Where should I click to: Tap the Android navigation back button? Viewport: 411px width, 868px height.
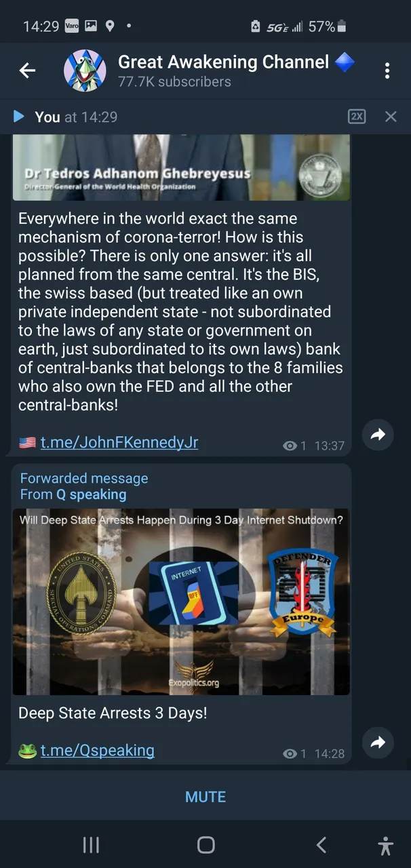pos(321,844)
